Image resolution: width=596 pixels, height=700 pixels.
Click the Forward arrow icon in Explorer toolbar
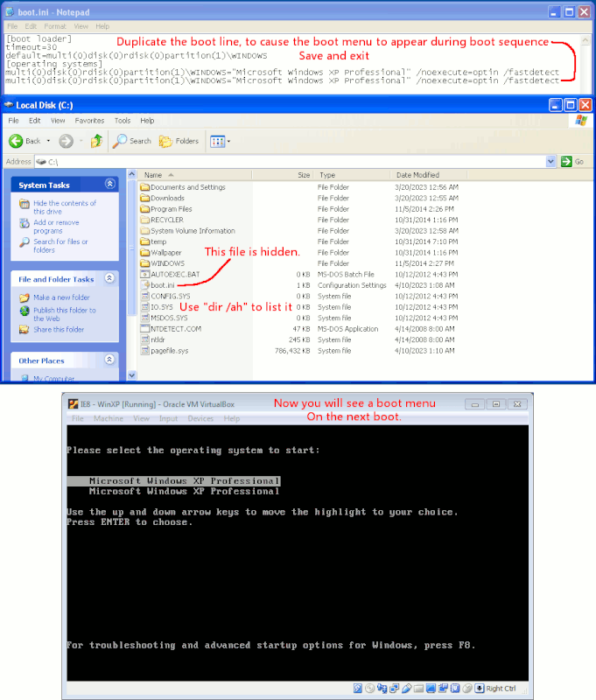(66, 141)
